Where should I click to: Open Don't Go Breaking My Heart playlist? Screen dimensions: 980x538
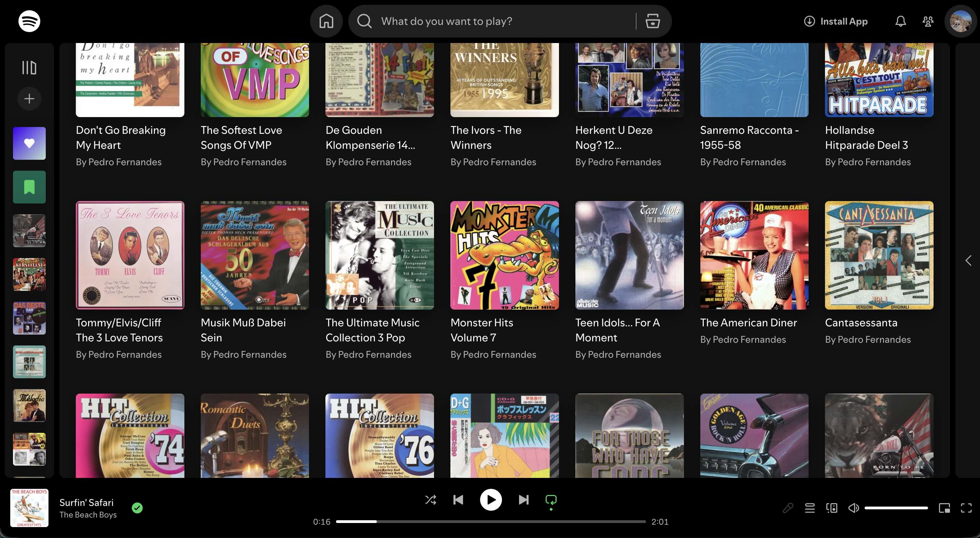pos(130,80)
